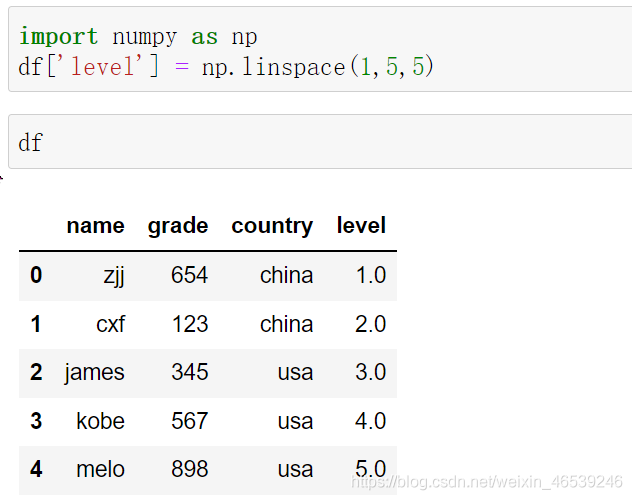Click 'china' in the zjj row
The image size is (632, 500).
(x=286, y=275)
